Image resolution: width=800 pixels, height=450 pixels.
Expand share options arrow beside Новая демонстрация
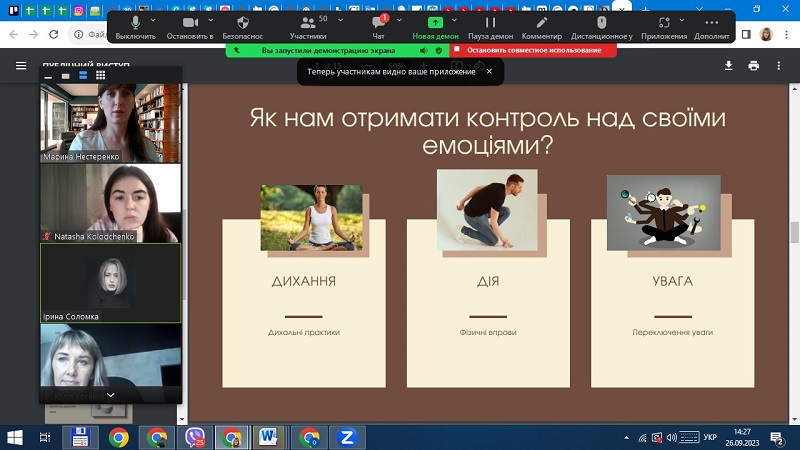tap(454, 20)
